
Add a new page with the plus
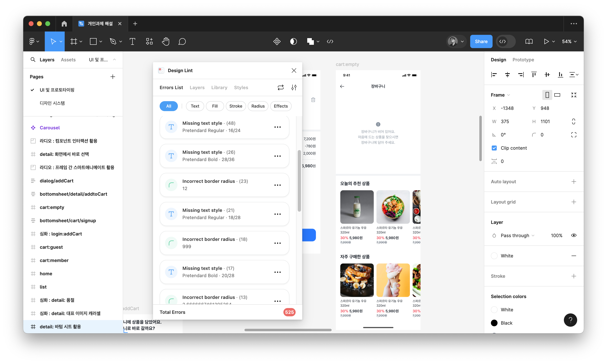tap(113, 77)
